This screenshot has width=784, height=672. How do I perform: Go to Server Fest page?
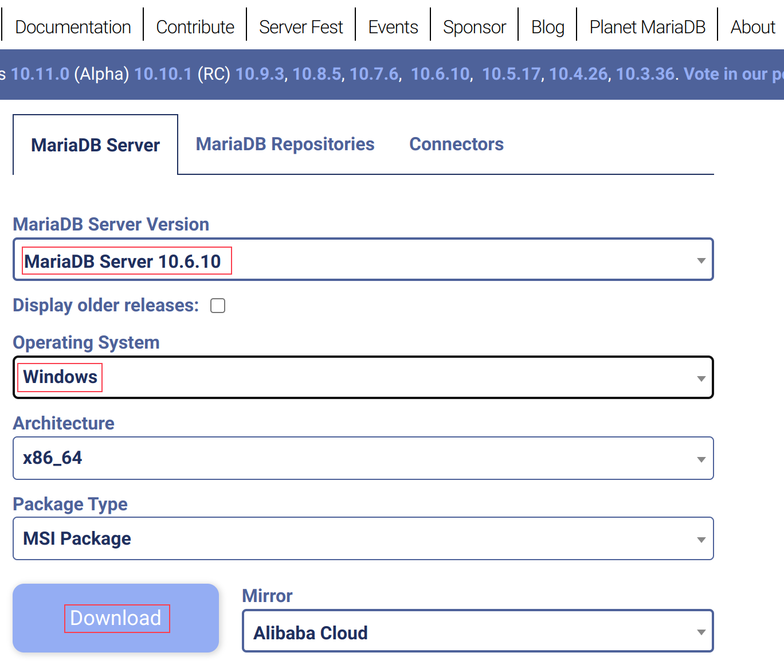[x=301, y=27]
